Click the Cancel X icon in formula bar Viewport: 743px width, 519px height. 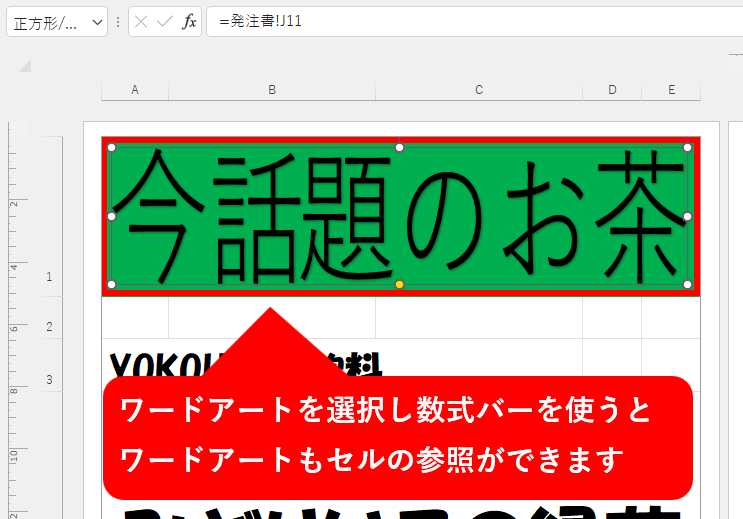[x=143, y=22]
